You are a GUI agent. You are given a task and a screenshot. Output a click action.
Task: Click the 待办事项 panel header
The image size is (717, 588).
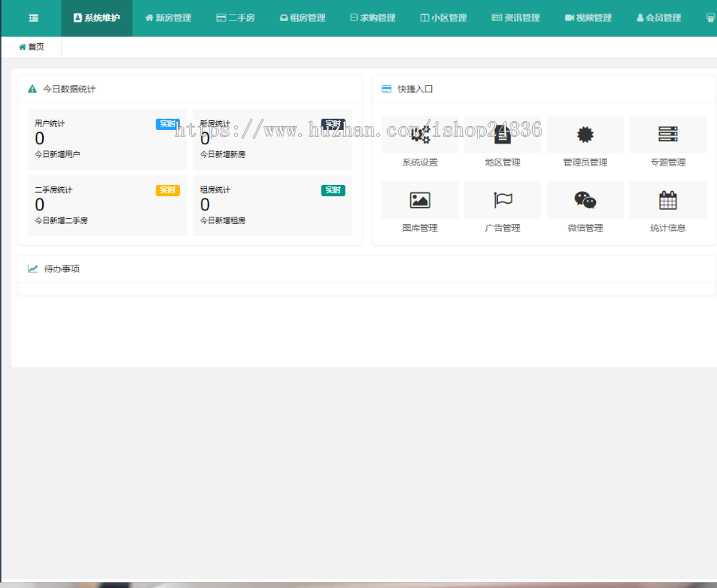[x=62, y=269]
